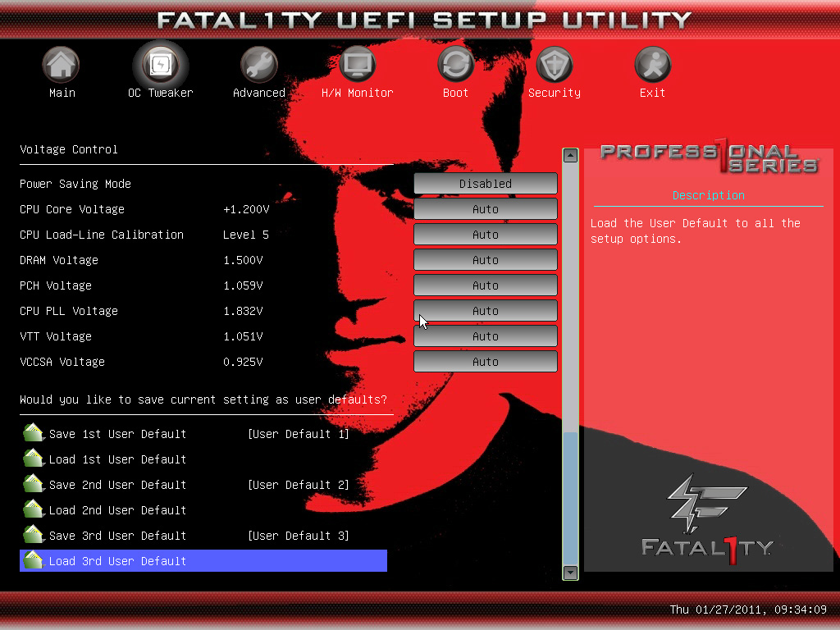Click the scrollbar down arrow

click(x=571, y=572)
